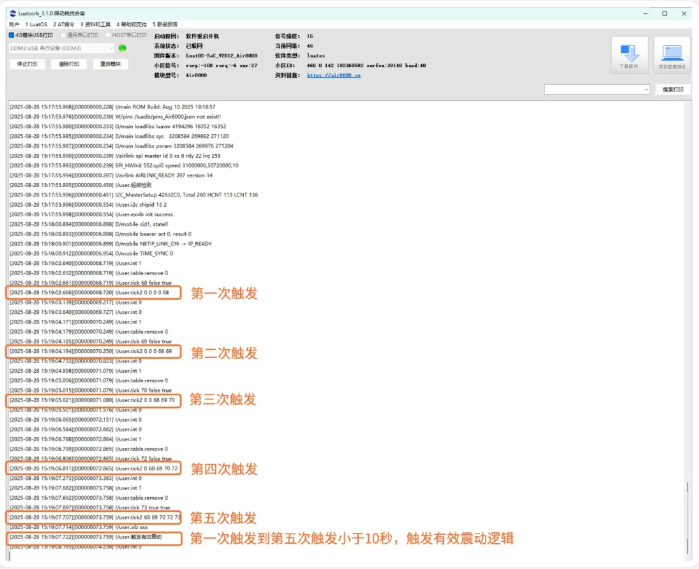Click the Luatools app icon in title bar
This screenshot has width=699, height=569.
(x=12, y=13)
